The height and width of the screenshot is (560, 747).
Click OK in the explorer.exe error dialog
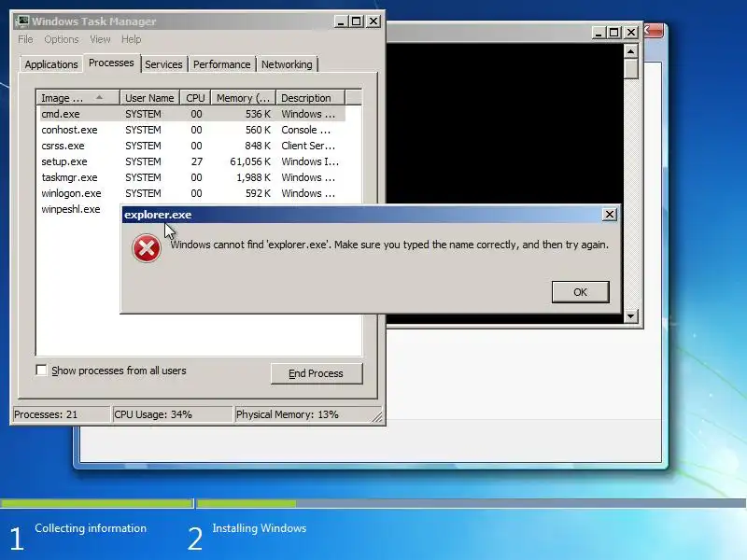click(580, 292)
